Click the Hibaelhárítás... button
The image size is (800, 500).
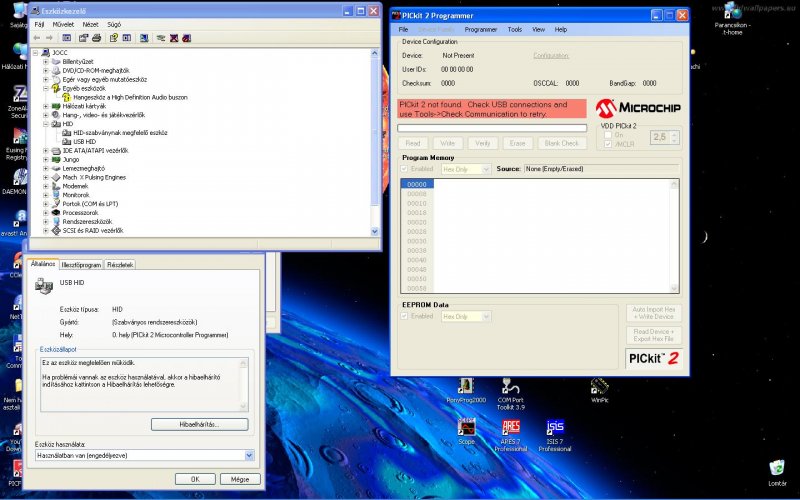199,424
